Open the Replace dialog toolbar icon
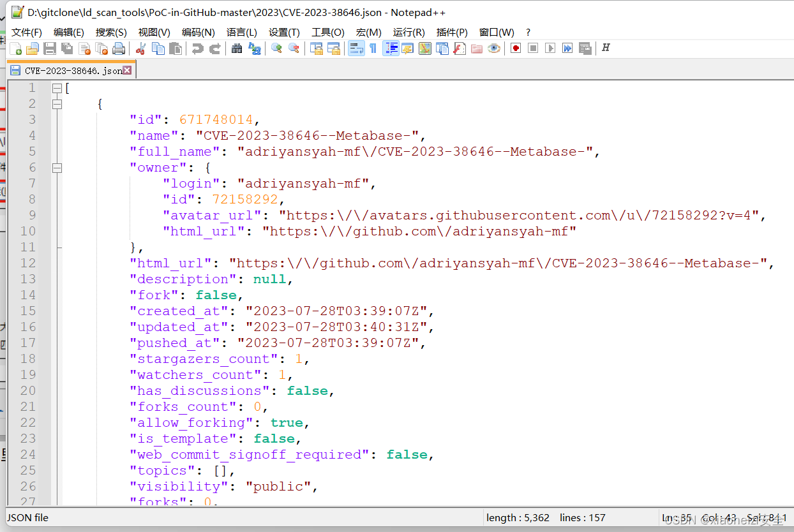The width and height of the screenshot is (794, 532). (254, 48)
